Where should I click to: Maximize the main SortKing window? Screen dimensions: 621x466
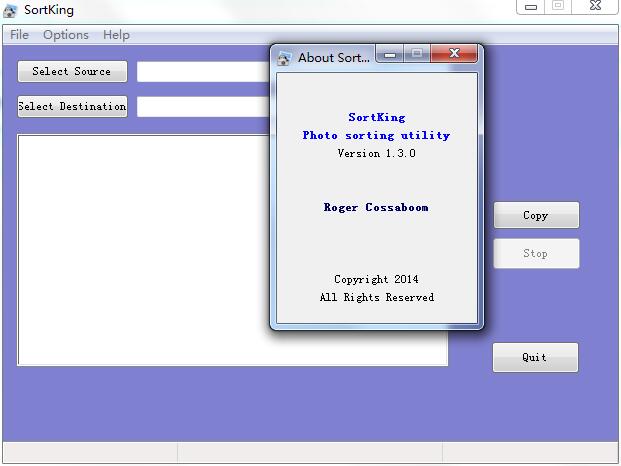558,6
